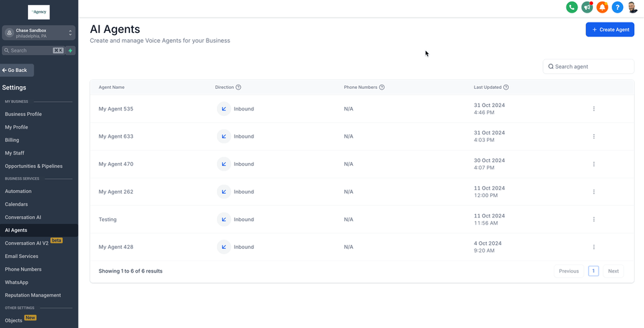Click the Last Updated column info icon

pos(506,87)
